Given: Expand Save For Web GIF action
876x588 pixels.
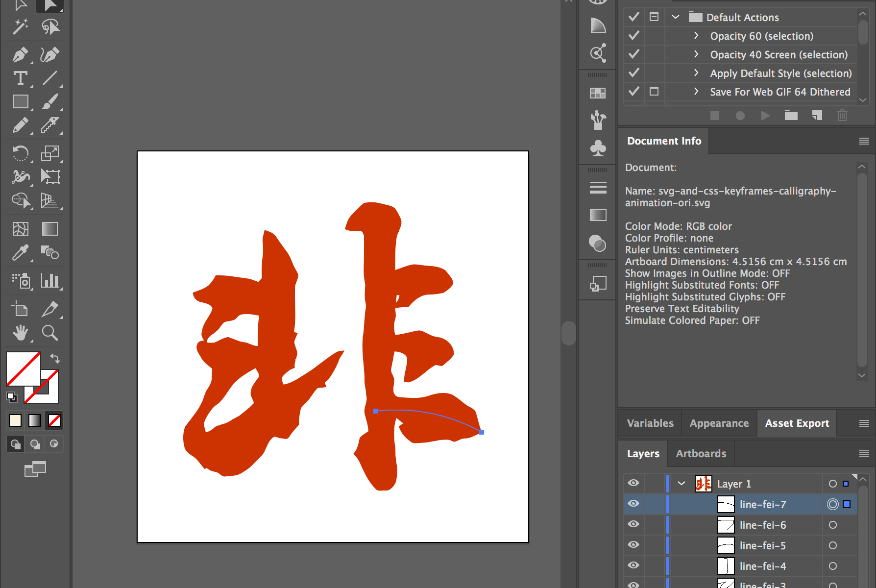Looking at the screenshot, I should (696, 92).
